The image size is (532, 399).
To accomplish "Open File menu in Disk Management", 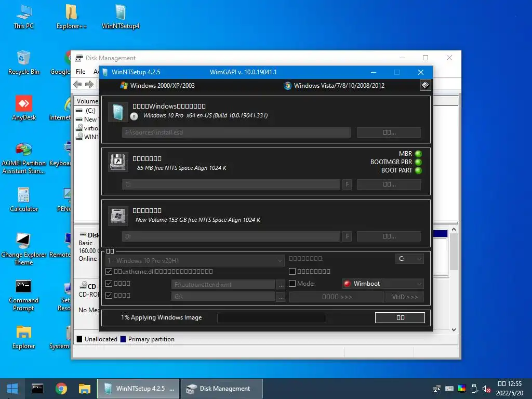I will click(81, 72).
